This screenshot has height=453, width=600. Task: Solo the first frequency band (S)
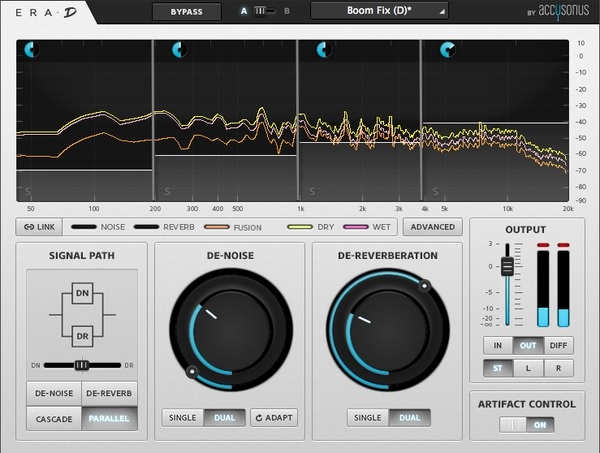pos(29,191)
